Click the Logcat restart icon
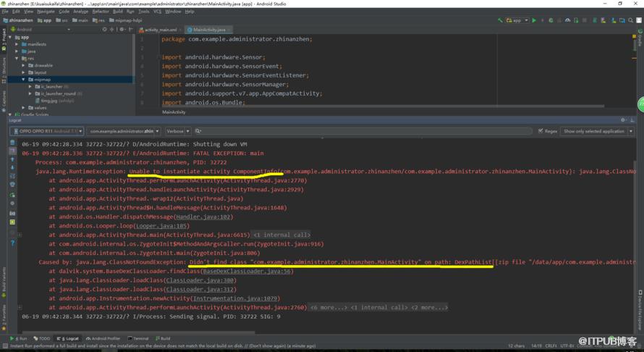Viewport: 644px width, 352px height. point(12,195)
